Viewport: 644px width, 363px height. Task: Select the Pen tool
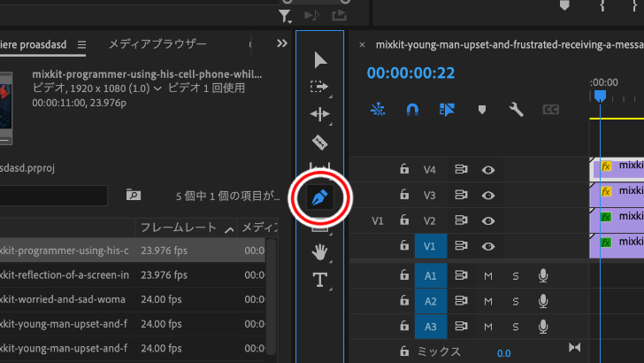tap(320, 197)
